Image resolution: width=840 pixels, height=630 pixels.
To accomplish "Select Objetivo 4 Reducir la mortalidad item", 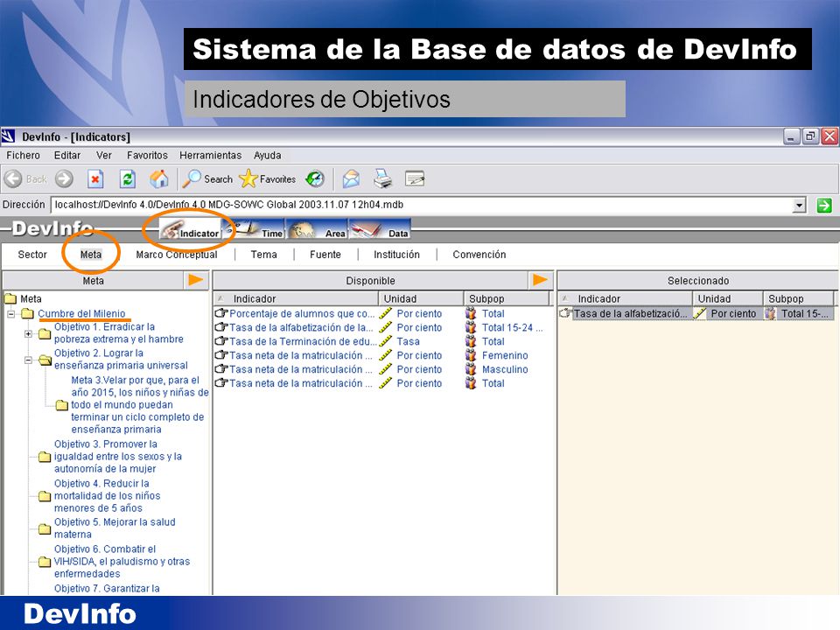I will (x=107, y=495).
